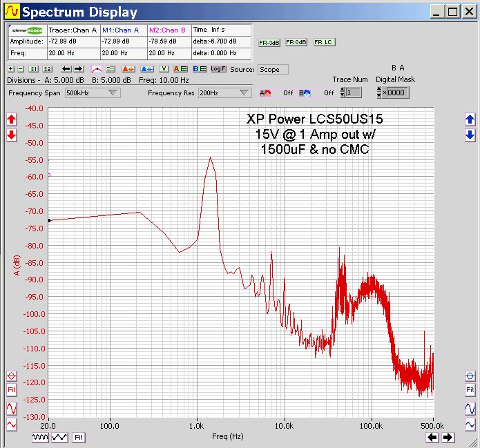This screenshot has height=448, width=480.
Task: Click the red Fit button for channel A
Action: coord(12,390)
